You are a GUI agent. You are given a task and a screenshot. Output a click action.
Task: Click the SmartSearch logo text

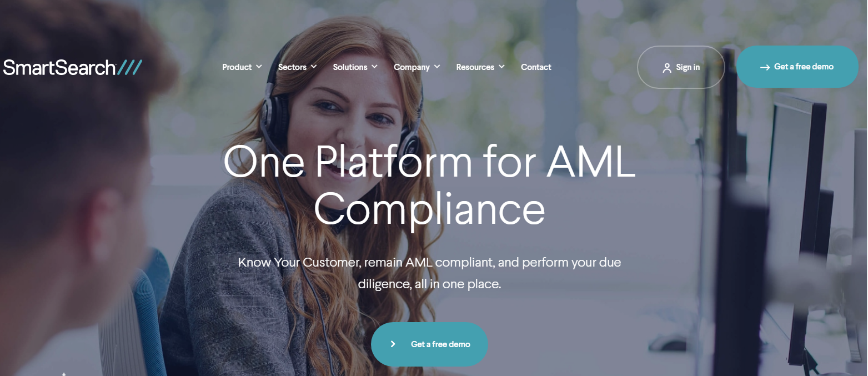click(59, 67)
